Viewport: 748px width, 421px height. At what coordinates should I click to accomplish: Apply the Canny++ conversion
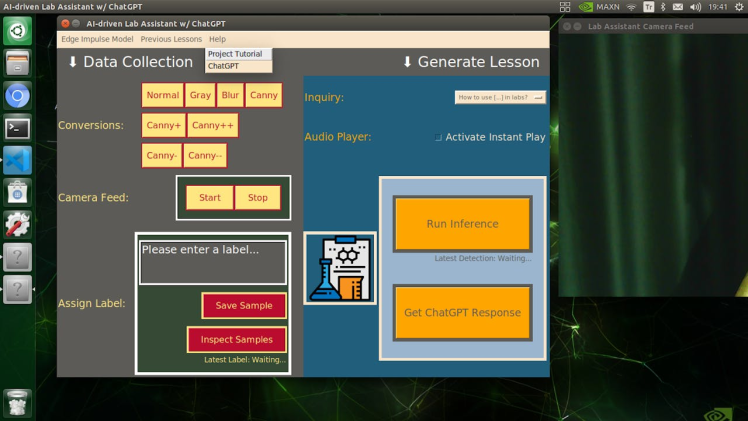(x=212, y=126)
